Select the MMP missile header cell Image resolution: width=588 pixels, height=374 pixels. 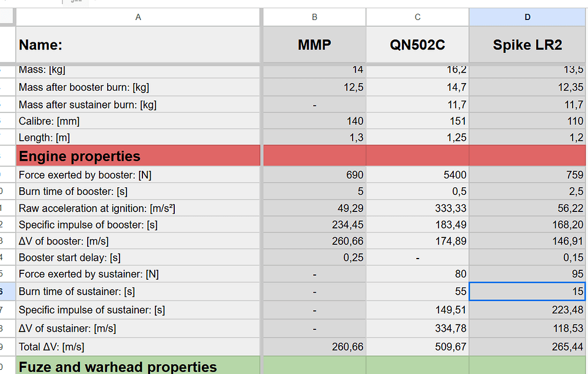314,45
